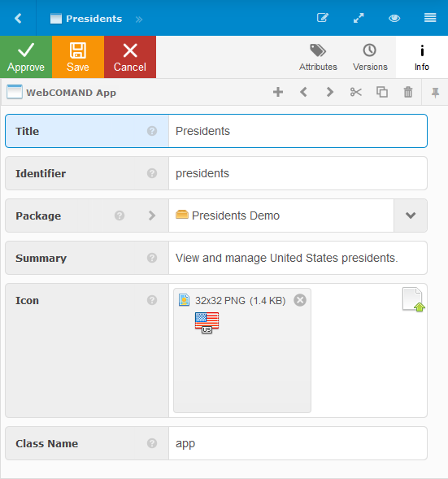448x479 pixels.
Task: Toggle preview with the eye icon
Action: [x=394, y=19]
